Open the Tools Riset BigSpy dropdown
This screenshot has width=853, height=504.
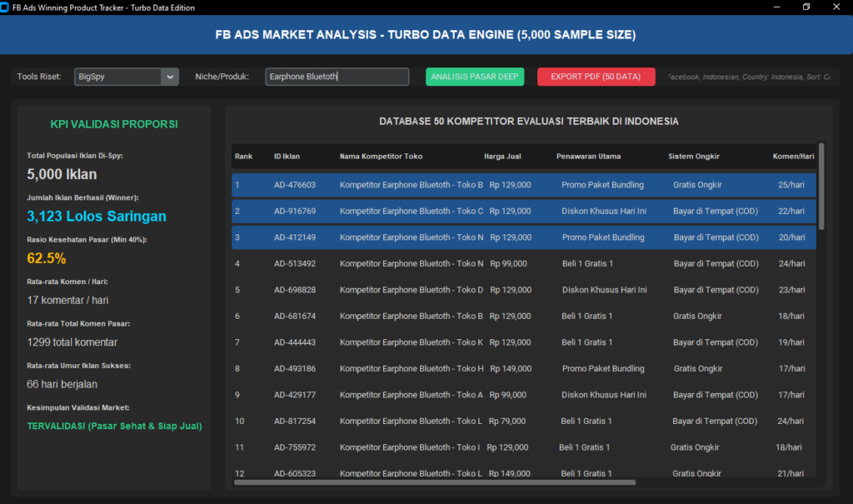point(127,77)
